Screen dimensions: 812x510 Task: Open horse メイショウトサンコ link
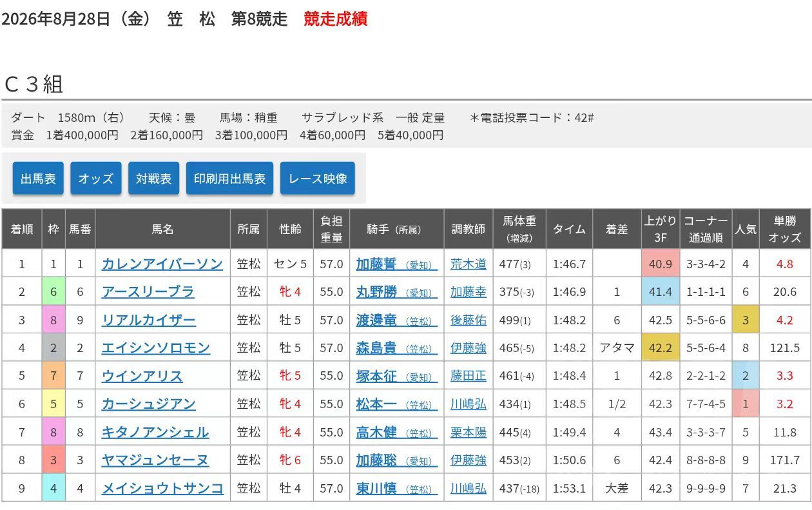[x=162, y=488]
